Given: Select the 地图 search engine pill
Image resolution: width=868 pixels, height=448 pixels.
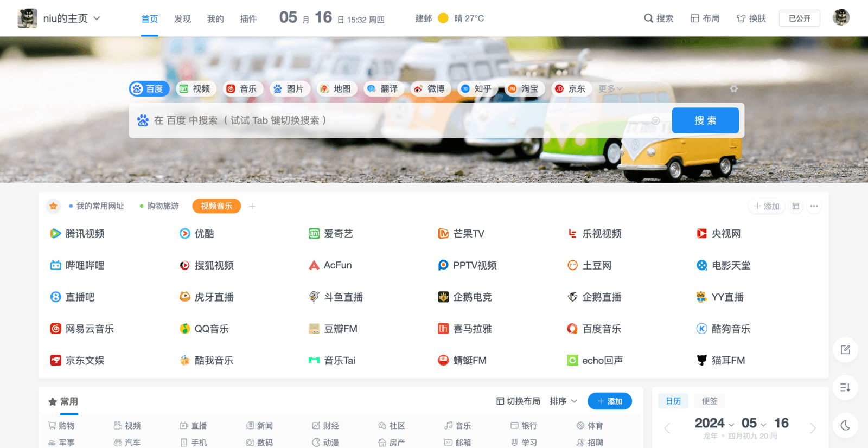Looking at the screenshot, I should point(337,89).
